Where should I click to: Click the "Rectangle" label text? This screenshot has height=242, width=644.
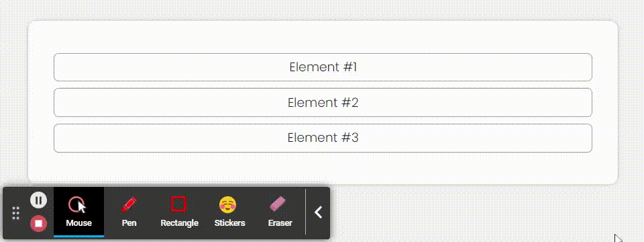pos(180,223)
